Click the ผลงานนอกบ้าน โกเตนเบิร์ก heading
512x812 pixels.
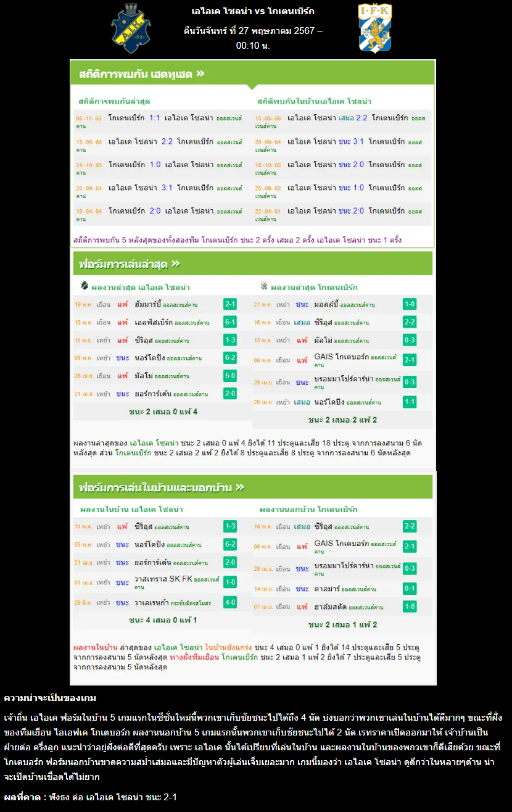click(x=308, y=509)
